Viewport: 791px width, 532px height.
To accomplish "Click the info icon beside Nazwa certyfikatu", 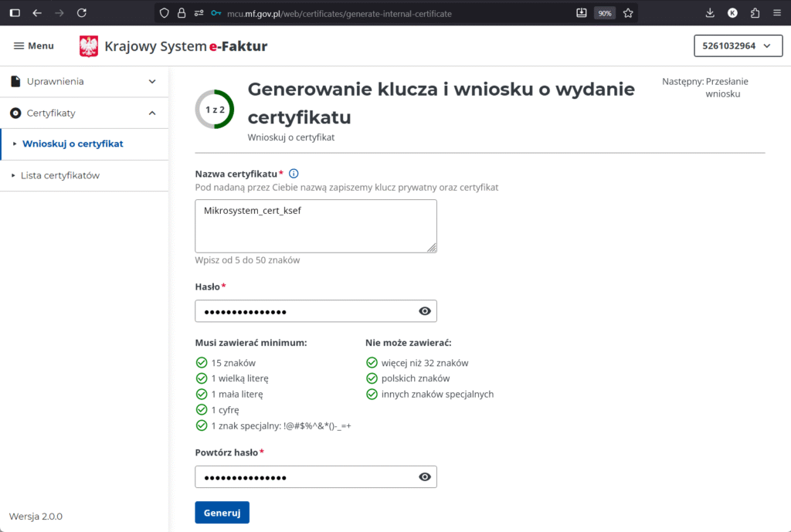I will [x=294, y=174].
